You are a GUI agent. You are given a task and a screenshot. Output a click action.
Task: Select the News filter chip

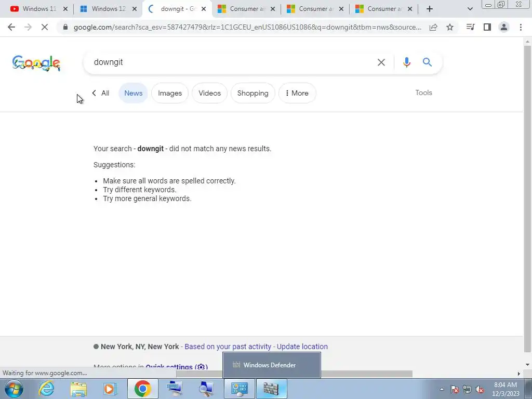pyautogui.click(x=133, y=93)
